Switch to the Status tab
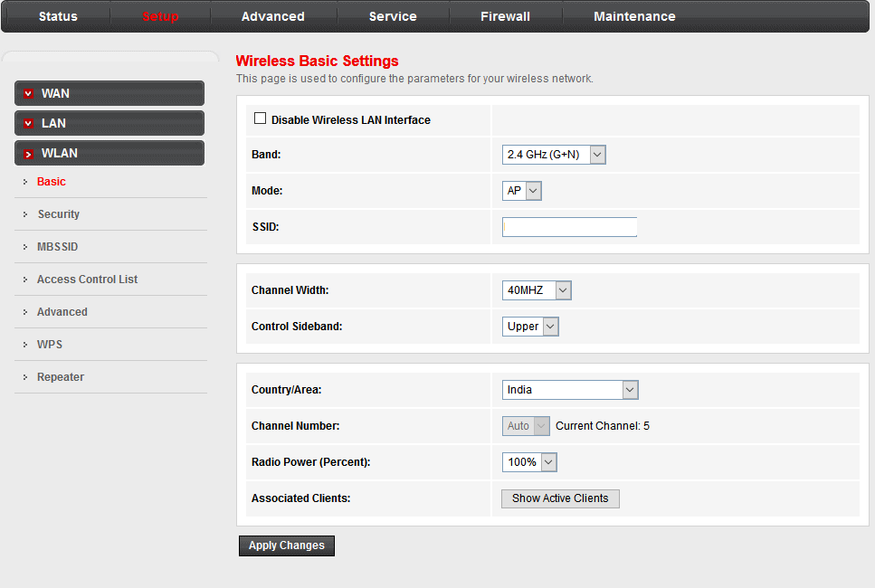Screen dimensions: 875x588 [58, 16]
